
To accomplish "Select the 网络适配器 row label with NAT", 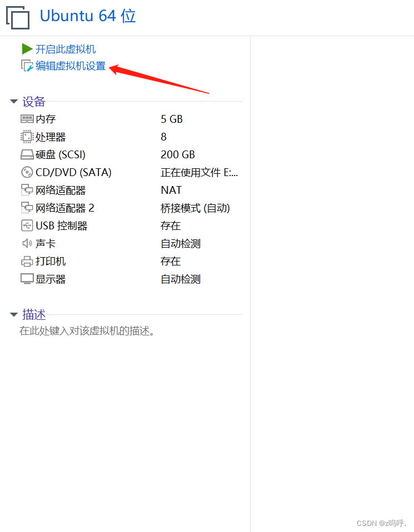I will [61, 190].
